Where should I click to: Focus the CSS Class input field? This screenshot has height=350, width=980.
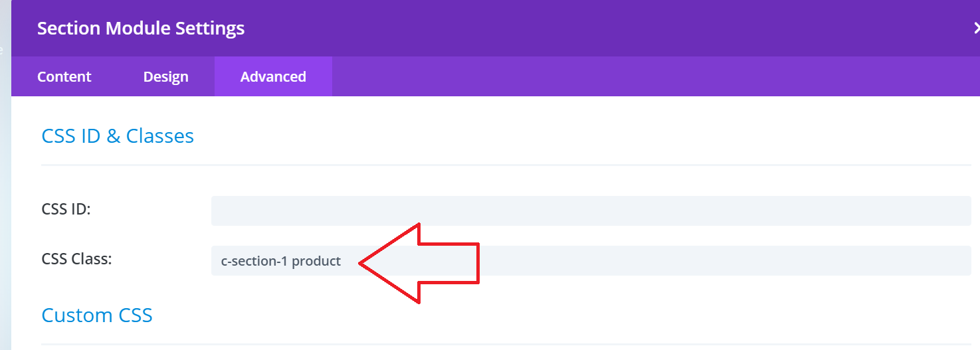point(591,260)
